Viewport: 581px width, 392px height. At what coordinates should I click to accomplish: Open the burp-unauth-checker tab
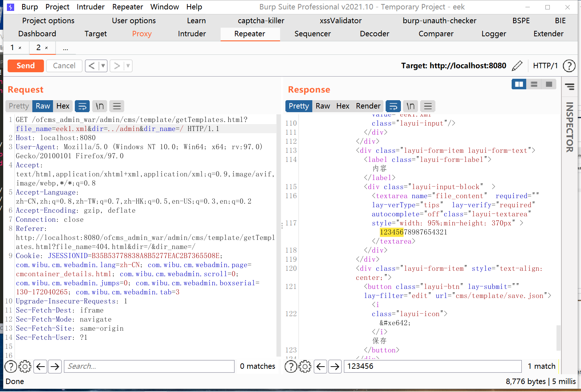click(x=439, y=21)
